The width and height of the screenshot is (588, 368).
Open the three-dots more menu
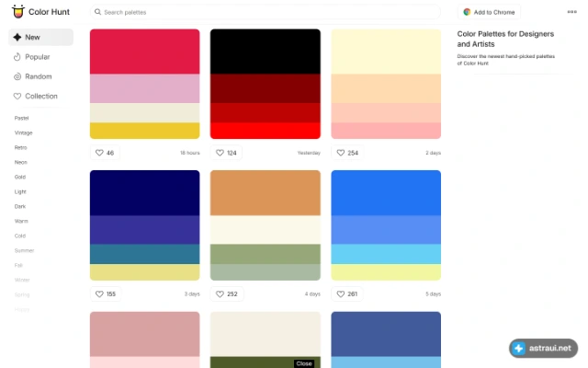point(571,12)
